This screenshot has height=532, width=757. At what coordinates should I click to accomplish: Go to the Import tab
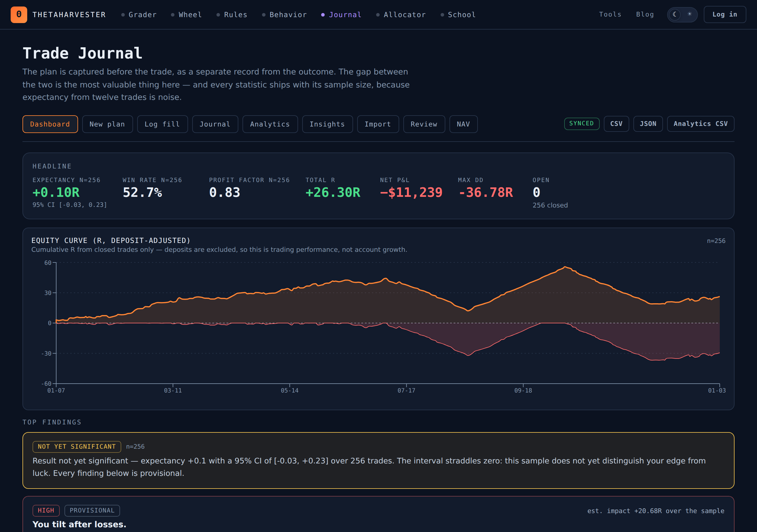(378, 124)
